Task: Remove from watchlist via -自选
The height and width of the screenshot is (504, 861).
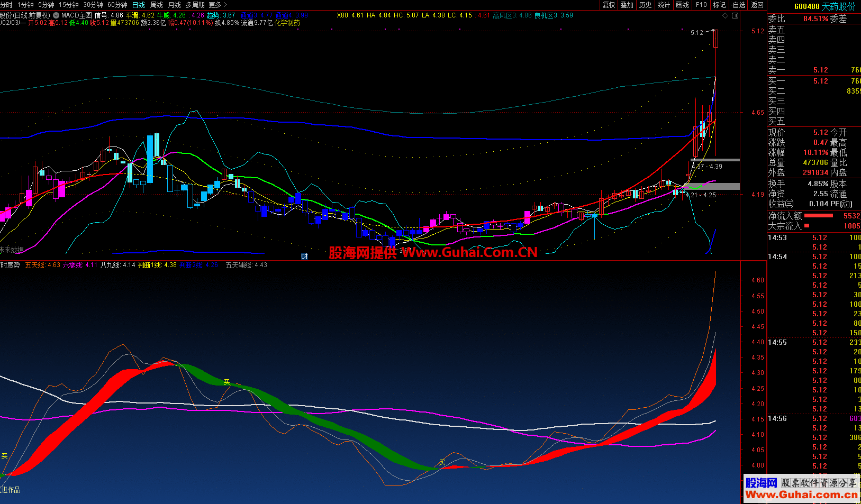Action: pyautogui.click(x=738, y=5)
